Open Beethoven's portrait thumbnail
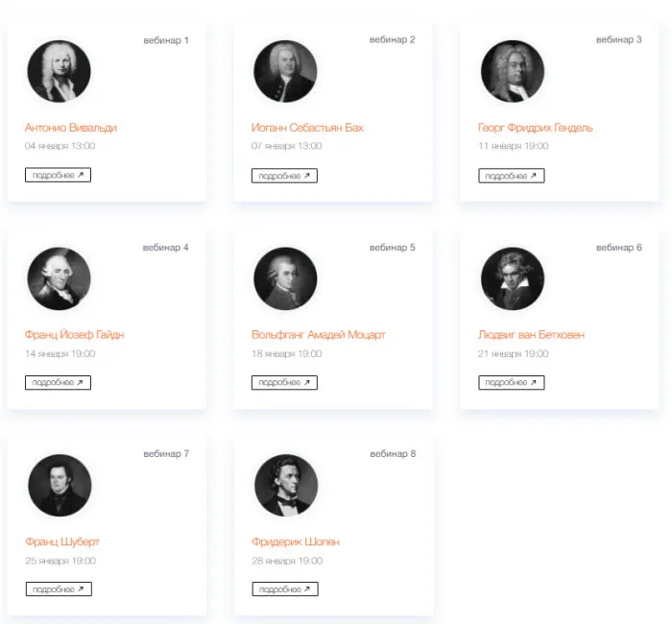 point(512,278)
